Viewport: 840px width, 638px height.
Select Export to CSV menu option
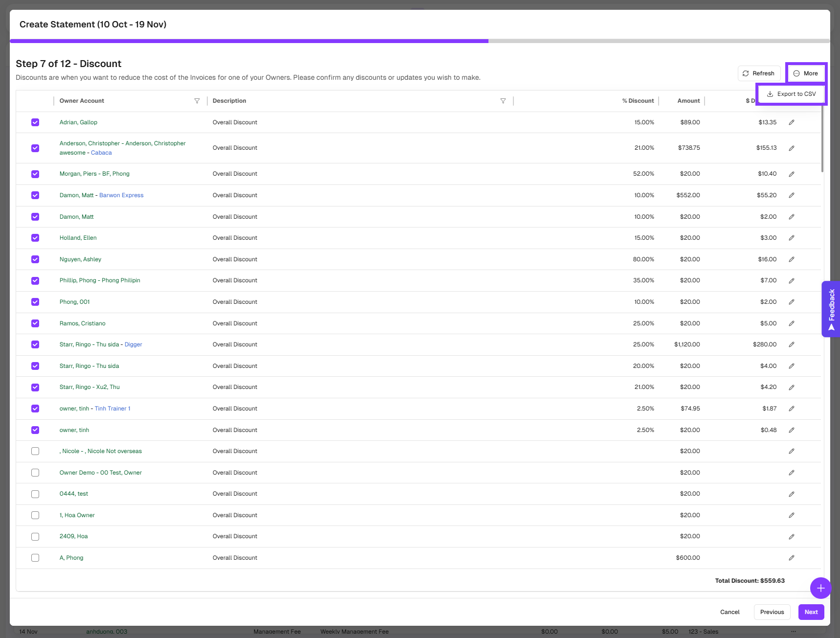tap(791, 94)
